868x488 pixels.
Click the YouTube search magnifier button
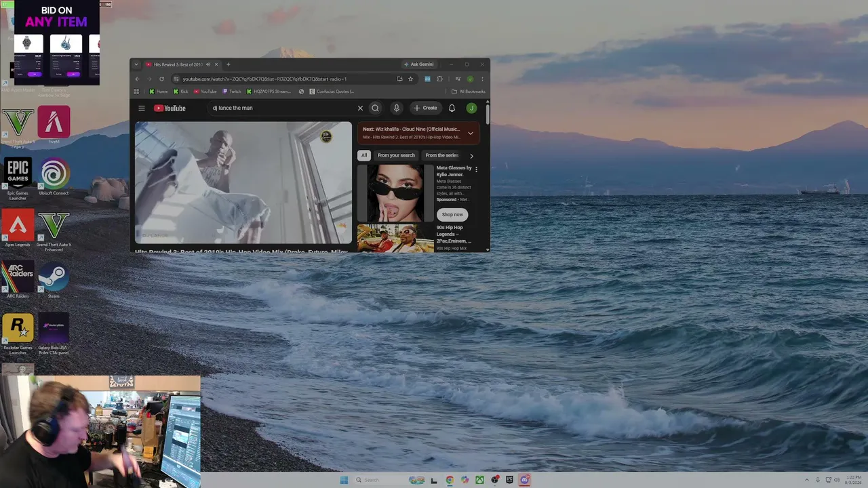[375, 108]
